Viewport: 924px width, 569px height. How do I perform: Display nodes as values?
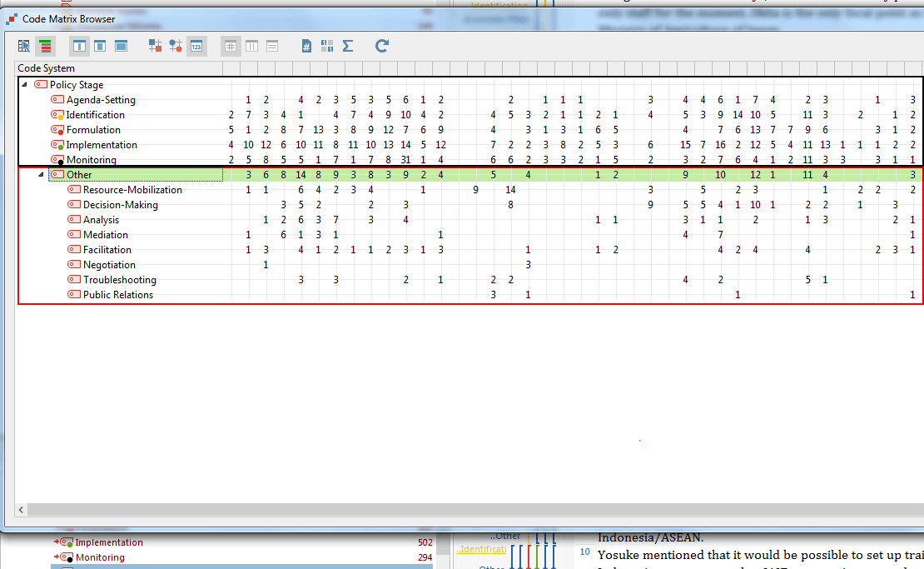(x=196, y=46)
